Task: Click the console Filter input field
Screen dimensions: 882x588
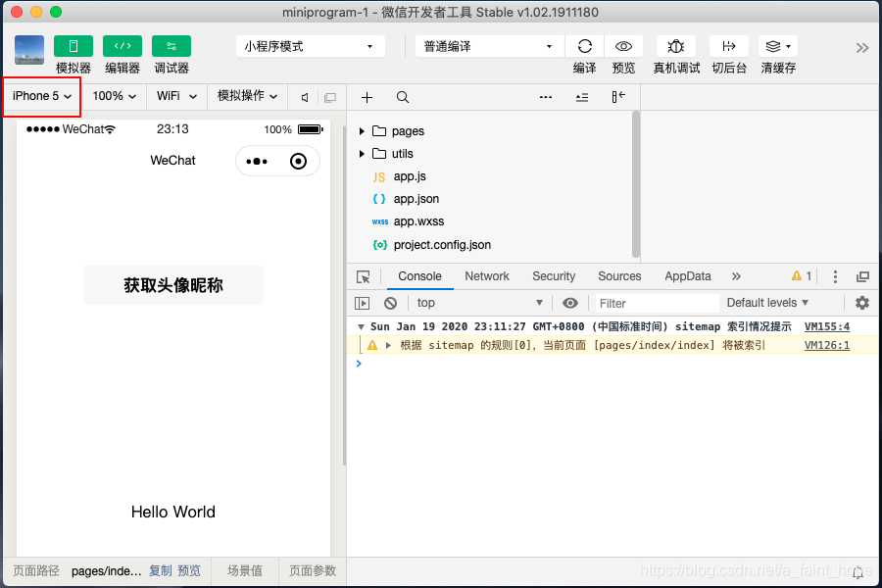Action: (655, 302)
